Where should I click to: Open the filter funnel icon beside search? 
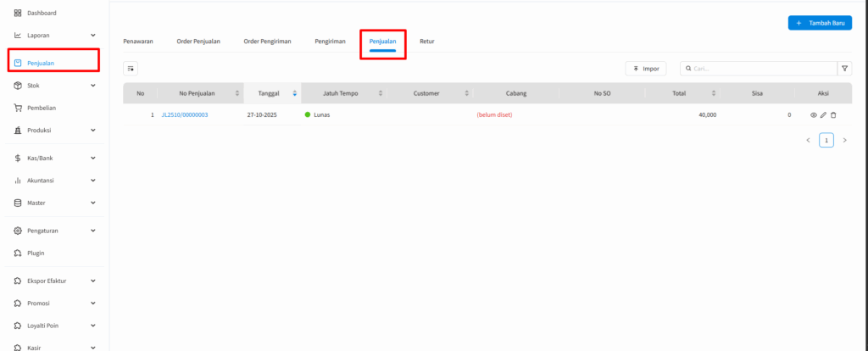coord(845,69)
